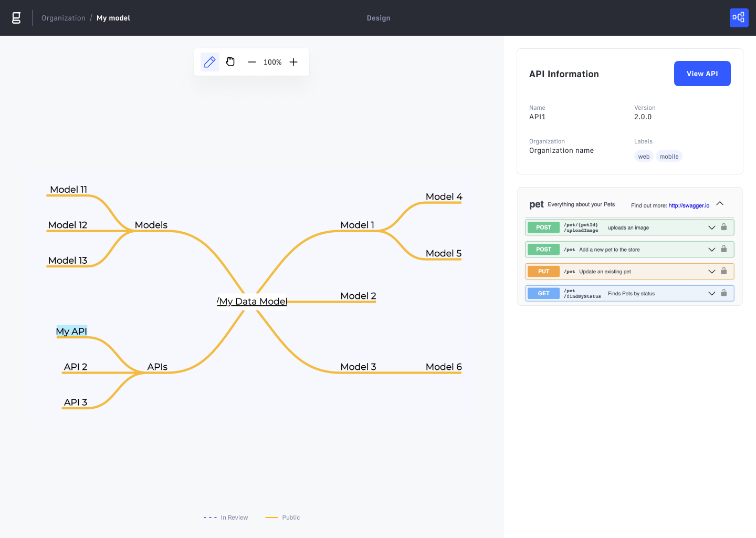This screenshot has width=756, height=538.
Task: Expand the POST uploads an image endpoint details
Action: (x=712, y=227)
